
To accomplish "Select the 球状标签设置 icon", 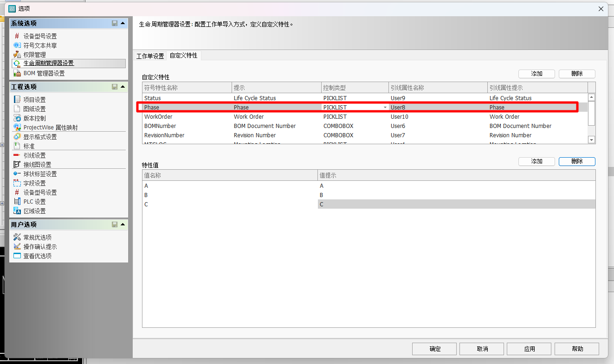I will 17,174.
